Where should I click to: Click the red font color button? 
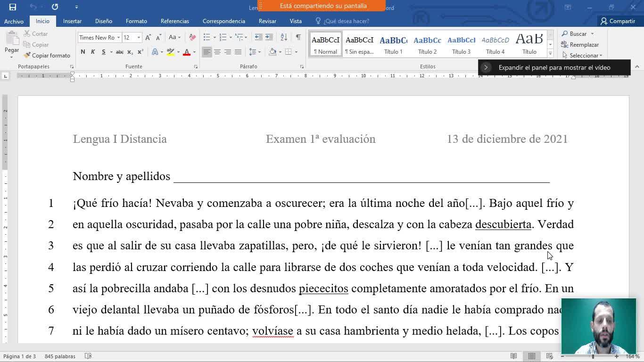(187, 52)
